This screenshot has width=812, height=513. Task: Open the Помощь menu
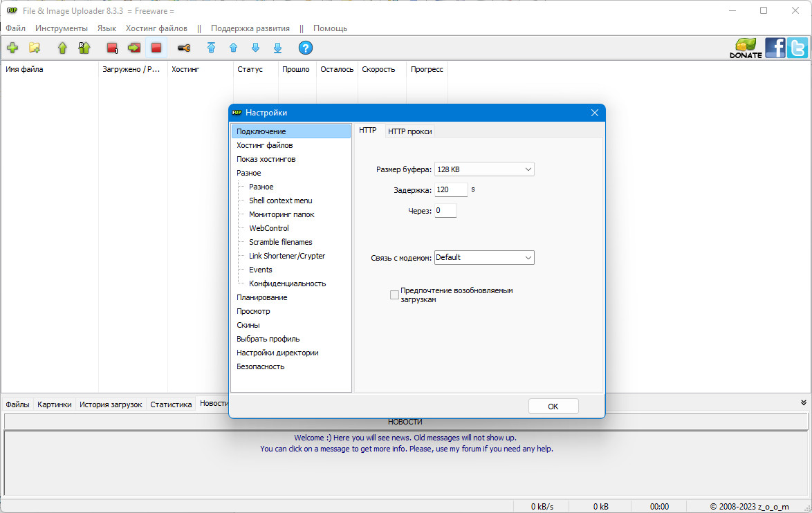330,28
